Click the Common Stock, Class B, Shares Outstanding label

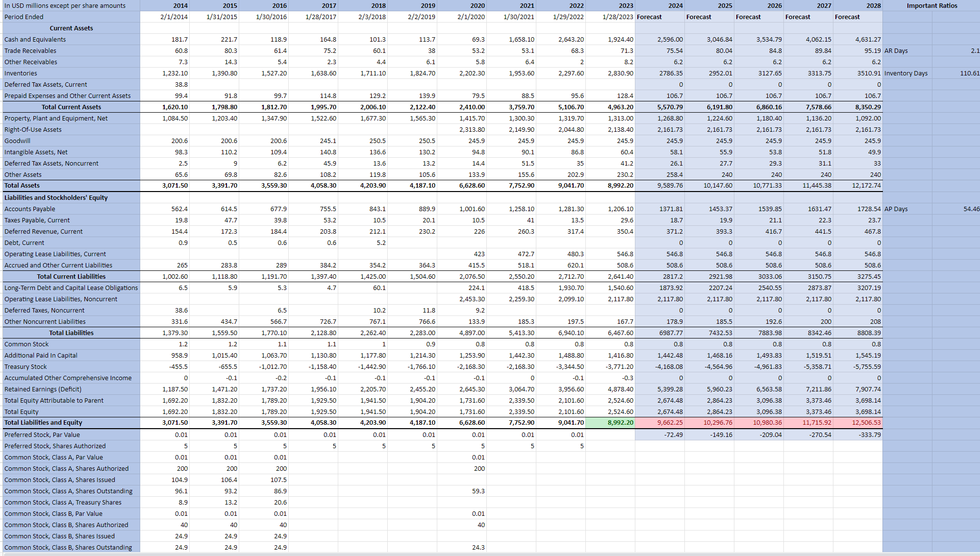click(x=68, y=547)
